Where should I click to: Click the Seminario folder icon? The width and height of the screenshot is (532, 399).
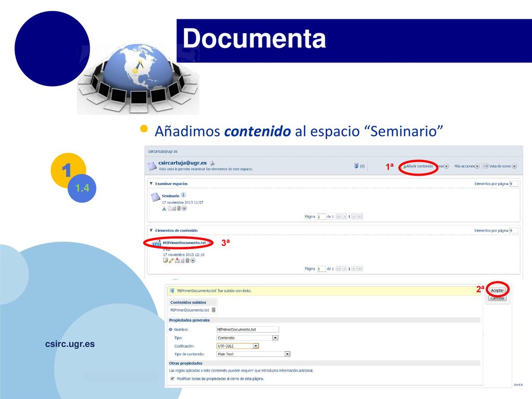(155, 197)
